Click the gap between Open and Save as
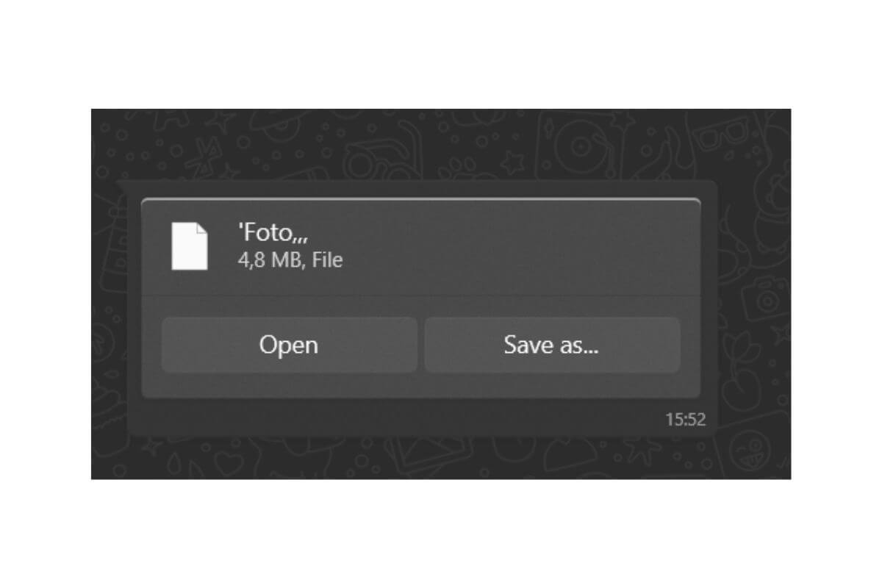This screenshot has width=882, height=588. coord(420,345)
